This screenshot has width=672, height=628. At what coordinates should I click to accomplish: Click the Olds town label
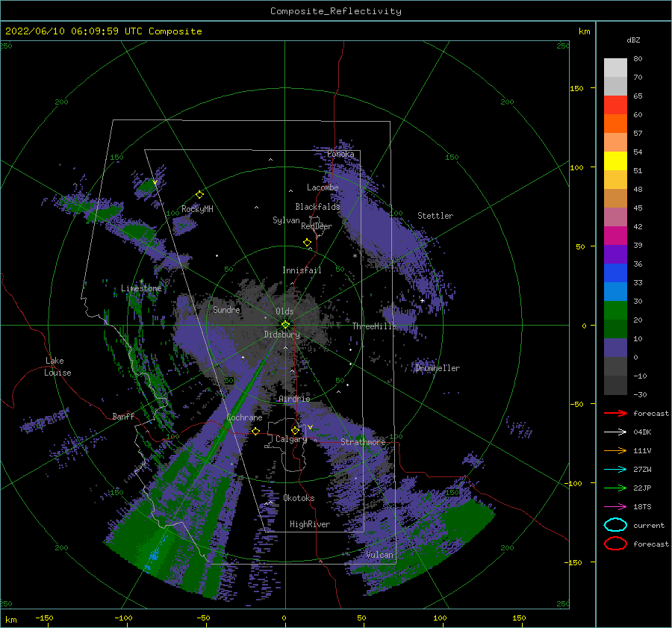[x=284, y=311]
